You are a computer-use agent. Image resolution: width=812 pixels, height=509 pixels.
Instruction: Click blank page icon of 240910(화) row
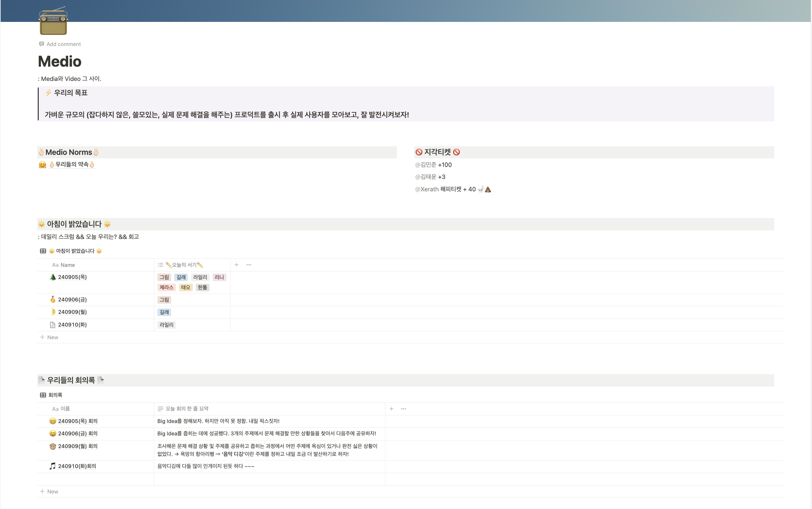pos(52,325)
